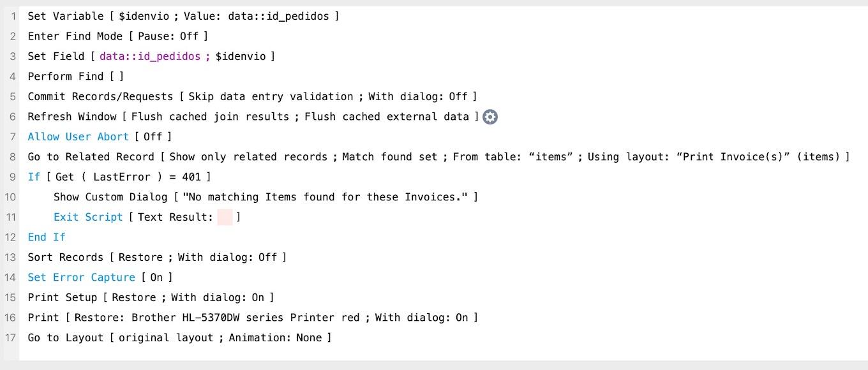Click line number 17 in the gutter
Screen dimensions: 868x370
(10, 337)
